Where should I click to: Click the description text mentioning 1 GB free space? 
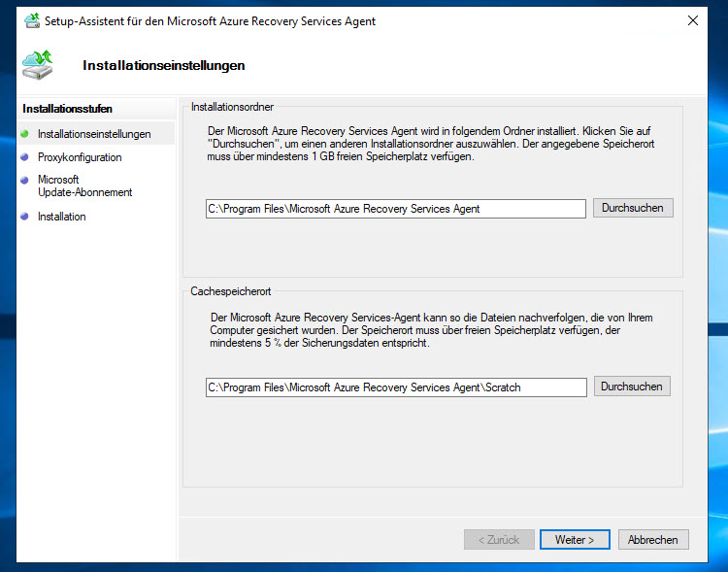pyautogui.click(x=431, y=144)
